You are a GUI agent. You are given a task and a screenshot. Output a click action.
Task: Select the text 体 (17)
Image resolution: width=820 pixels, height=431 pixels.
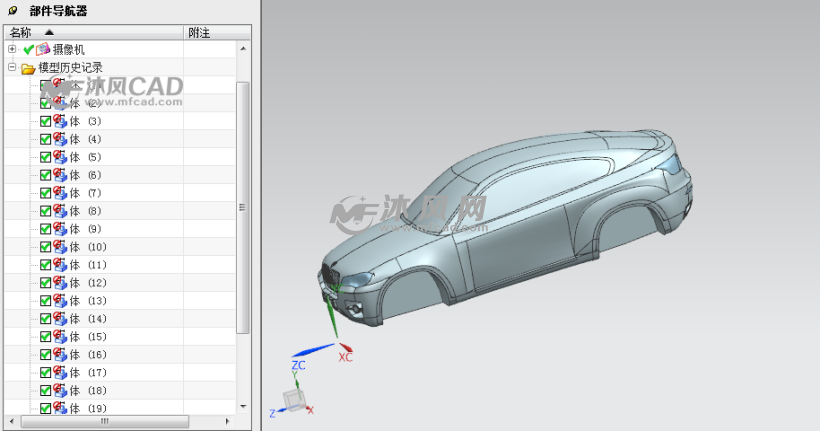pos(88,373)
